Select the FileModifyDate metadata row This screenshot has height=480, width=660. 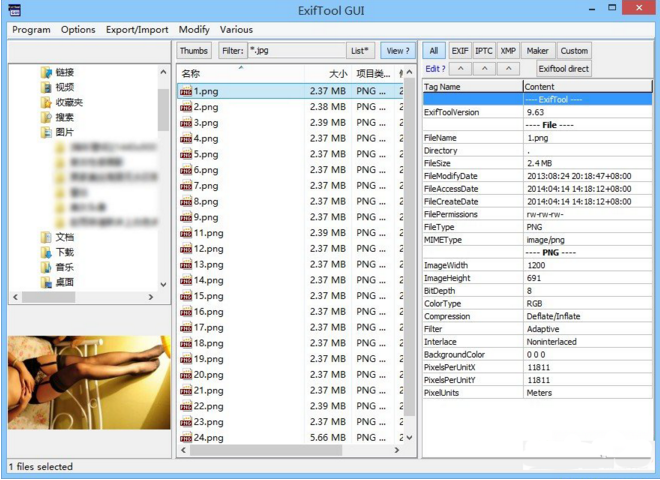[x=538, y=176]
